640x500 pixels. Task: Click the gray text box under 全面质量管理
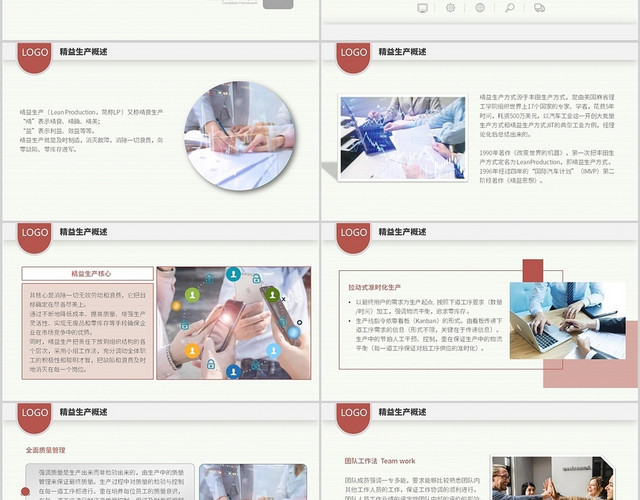tap(110, 482)
